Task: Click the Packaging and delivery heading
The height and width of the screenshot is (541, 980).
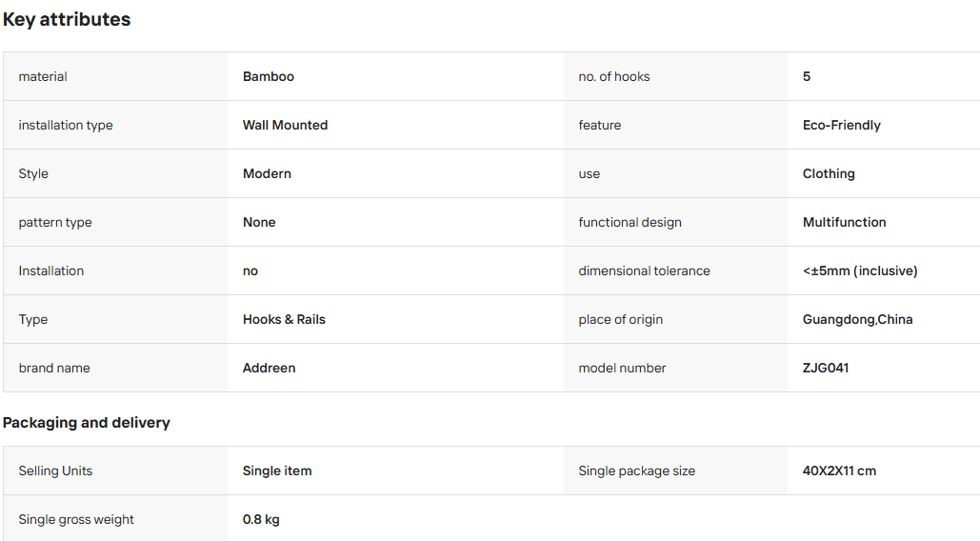Action: pyautogui.click(x=87, y=423)
